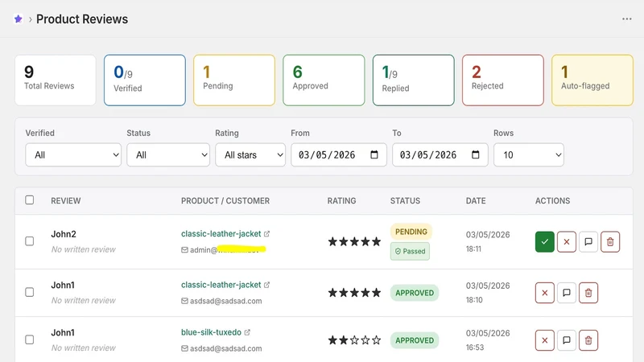644x362 pixels.
Task: Click asdsad@sadsad.com in the 18:10 row
Action: pos(226,301)
